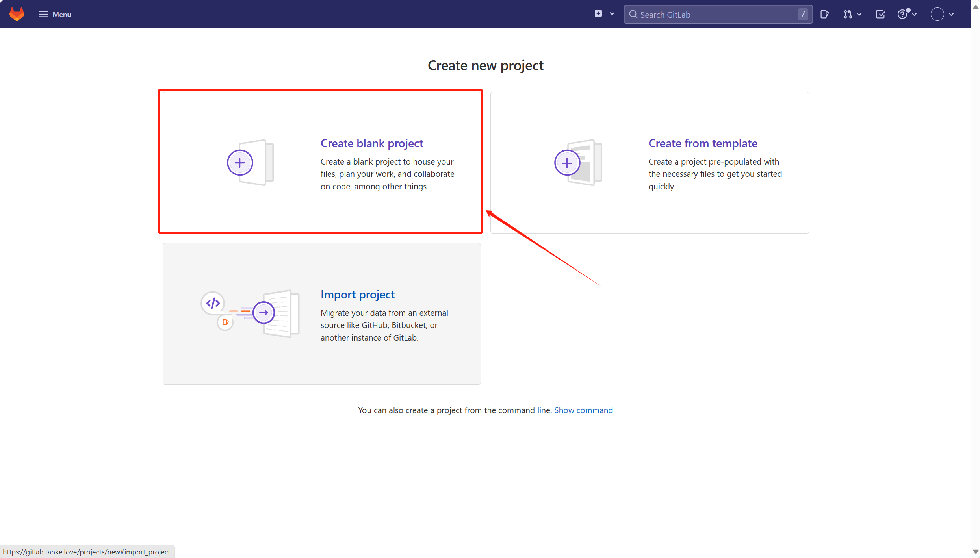This screenshot has width=980, height=558.
Task: Expand the Help menu chevron
Action: [x=914, y=15]
